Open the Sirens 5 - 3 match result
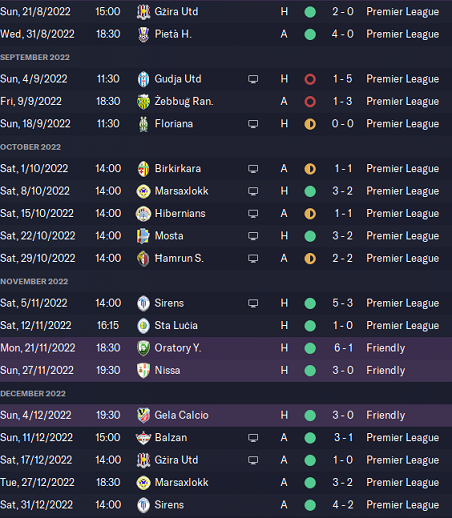The image size is (452, 518). pyautogui.click(x=342, y=303)
